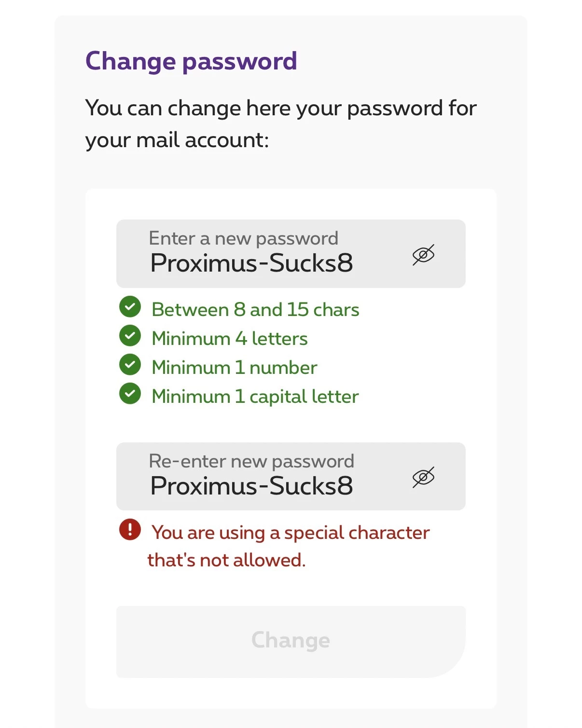Click the 'Minimum 4 letters' requirement text

click(229, 339)
